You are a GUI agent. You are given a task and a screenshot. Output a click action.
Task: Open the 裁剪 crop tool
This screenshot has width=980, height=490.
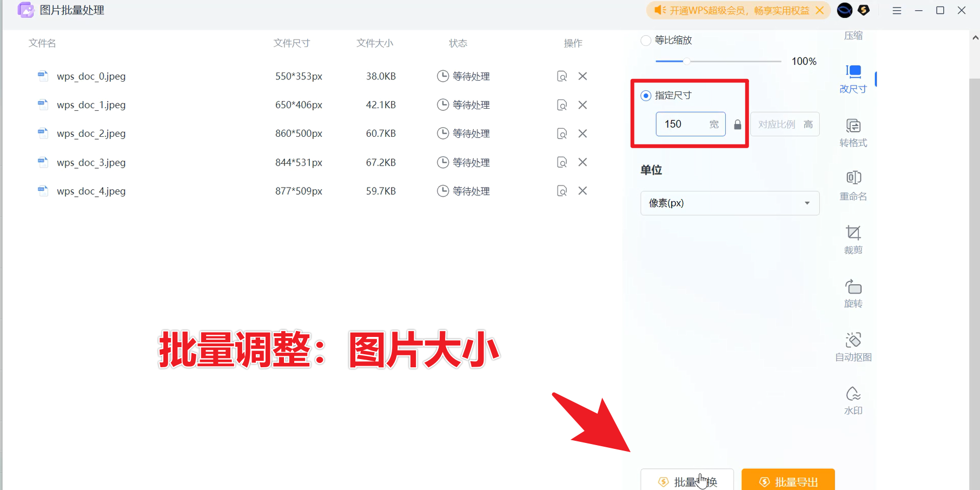pyautogui.click(x=853, y=240)
